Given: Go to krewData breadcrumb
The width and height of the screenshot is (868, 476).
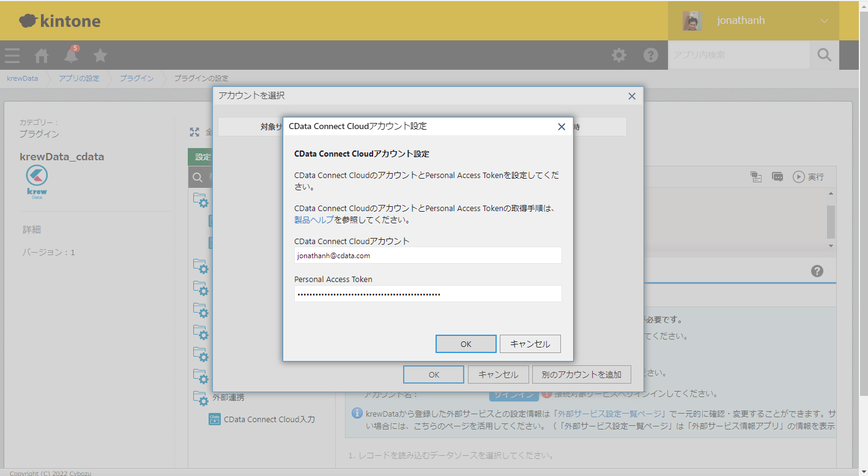Looking at the screenshot, I should [23, 78].
